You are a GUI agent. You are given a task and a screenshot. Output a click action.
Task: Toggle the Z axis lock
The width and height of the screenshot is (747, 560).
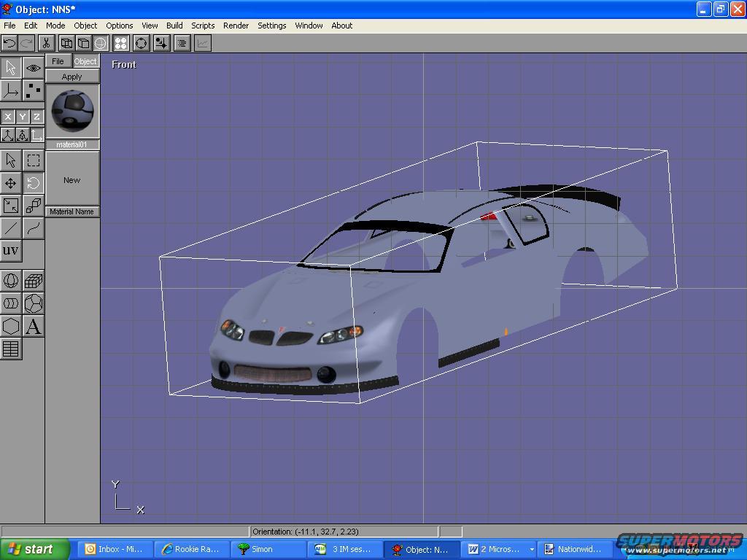(36, 117)
